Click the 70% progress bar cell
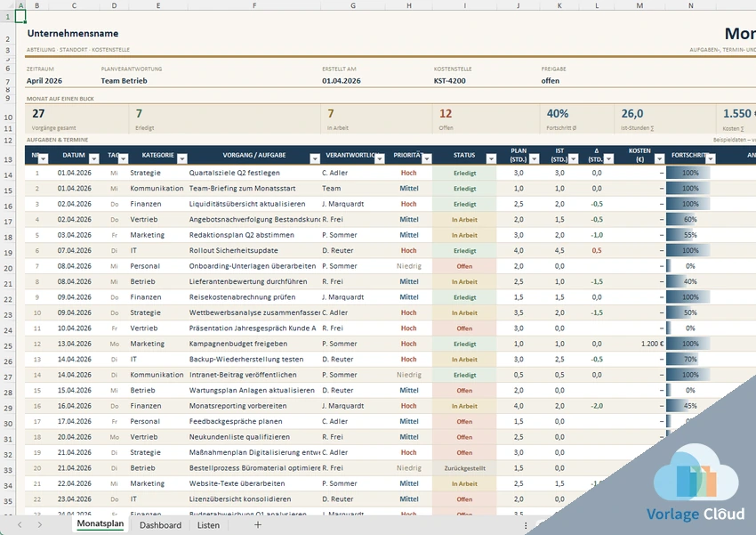The width and height of the screenshot is (756, 535). [690, 359]
